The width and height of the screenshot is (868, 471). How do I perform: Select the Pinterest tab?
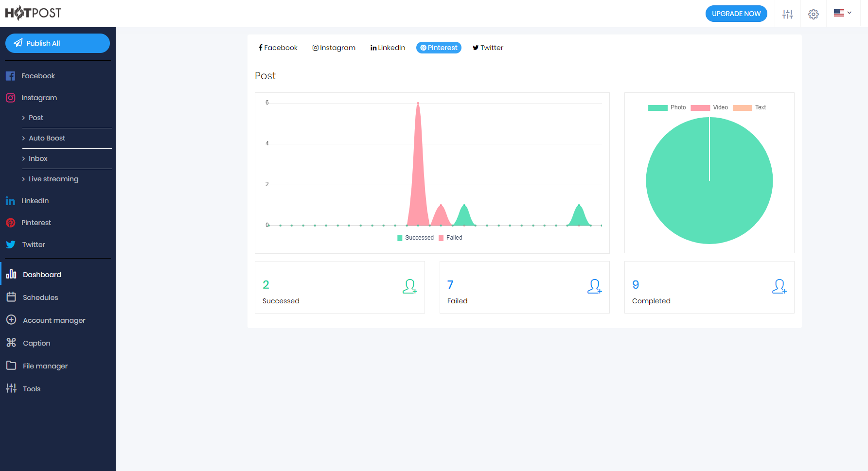(x=439, y=48)
